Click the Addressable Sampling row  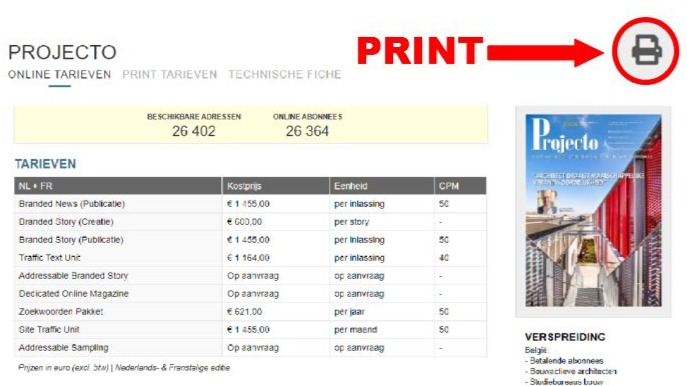pos(250,347)
